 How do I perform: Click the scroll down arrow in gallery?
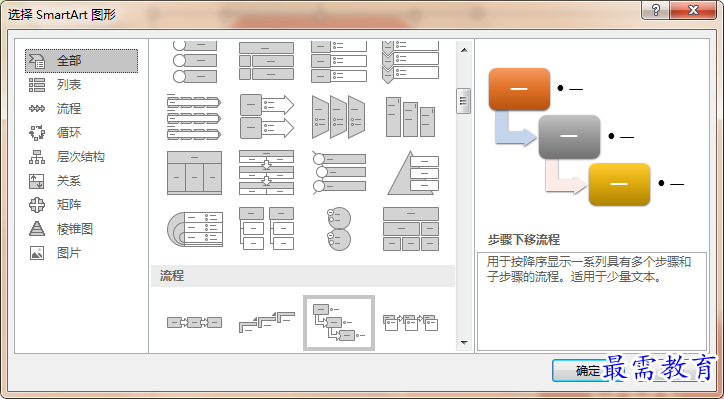coord(464,343)
